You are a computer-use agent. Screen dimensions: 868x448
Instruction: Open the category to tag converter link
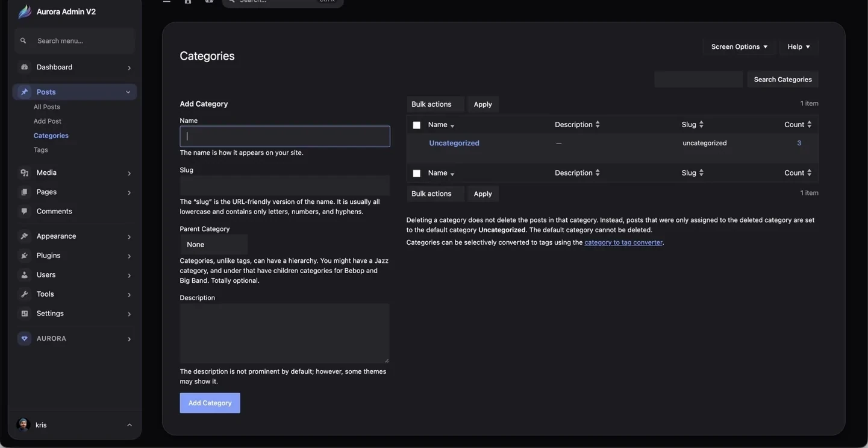click(623, 242)
